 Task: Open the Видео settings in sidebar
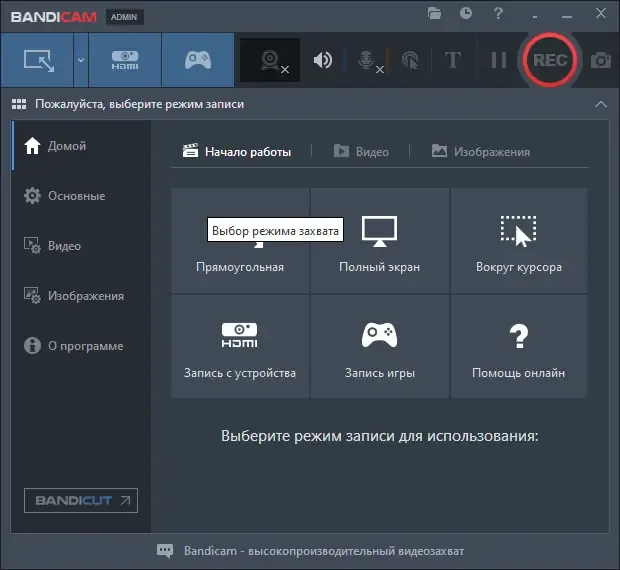81,245
